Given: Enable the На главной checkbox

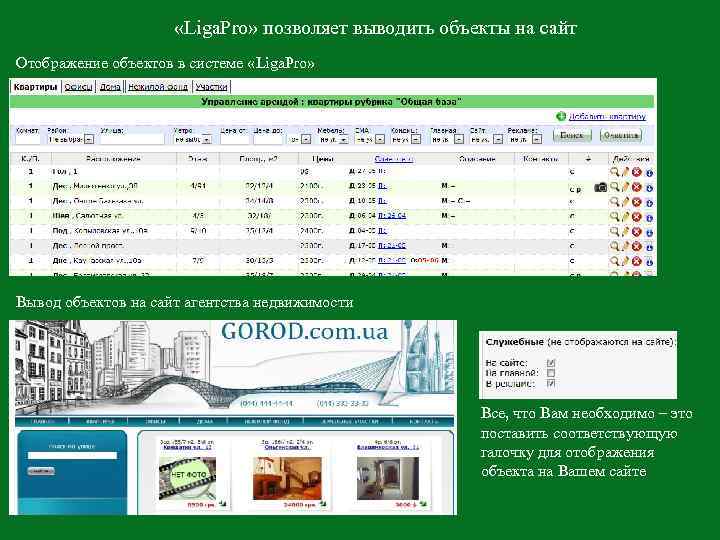Looking at the screenshot, I should (551, 373).
